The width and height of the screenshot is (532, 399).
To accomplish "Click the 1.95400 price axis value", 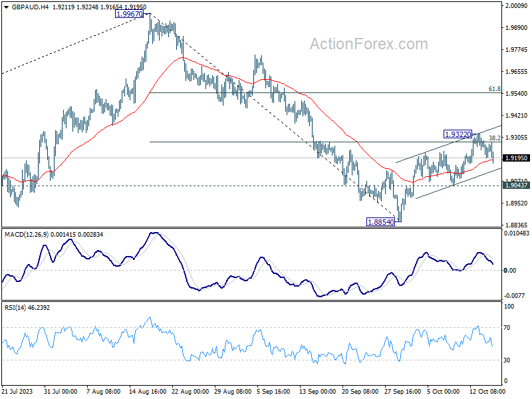I will (517, 93).
